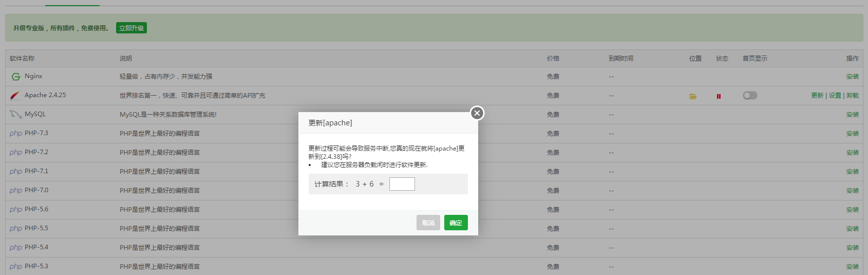Open the Apache folder location icon
This screenshot has height=275, width=868.
[x=693, y=96]
